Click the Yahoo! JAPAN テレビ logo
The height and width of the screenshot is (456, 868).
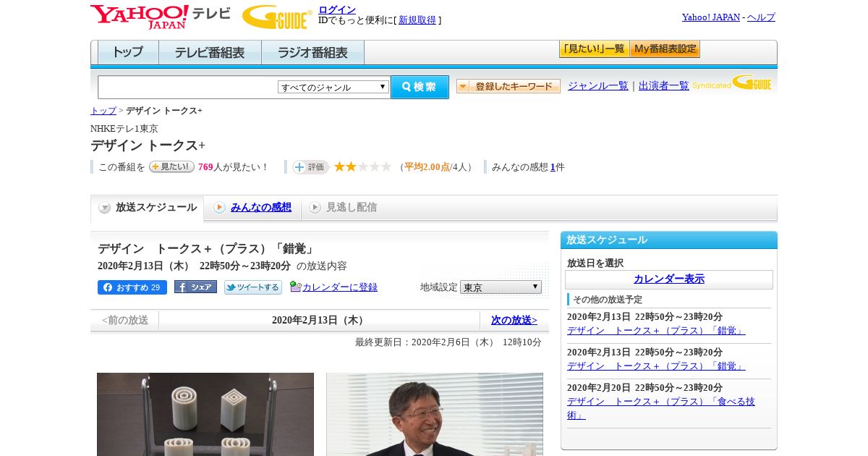pos(161,17)
